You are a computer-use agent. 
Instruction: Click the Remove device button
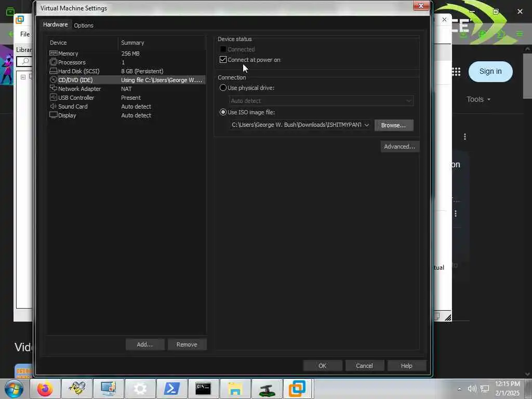(x=187, y=344)
